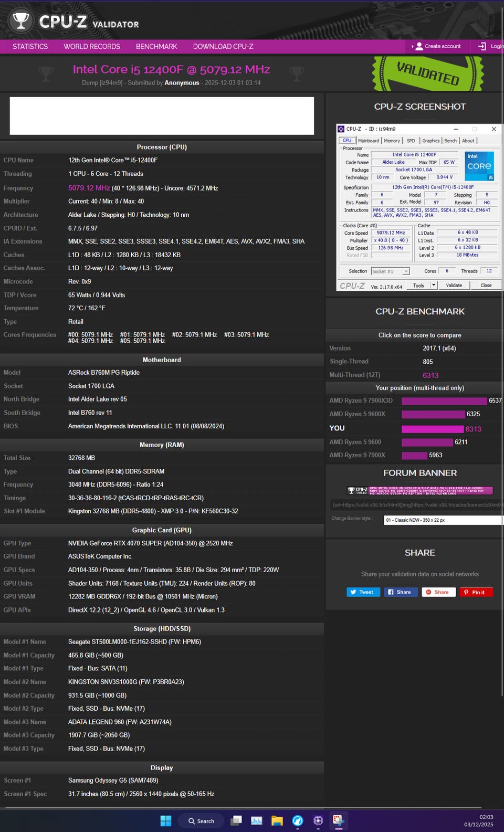Click the "65 Watts / 0.944 Volts" value
Image resolution: width=504 pixels, height=832 pixels.
pyautogui.click(x=97, y=295)
